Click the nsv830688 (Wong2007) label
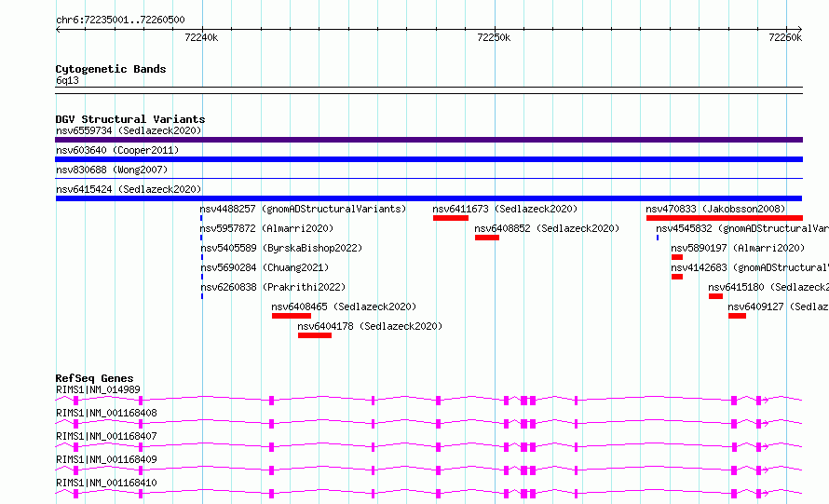Image resolution: width=829 pixels, height=504 pixels. pyautogui.click(x=112, y=170)
